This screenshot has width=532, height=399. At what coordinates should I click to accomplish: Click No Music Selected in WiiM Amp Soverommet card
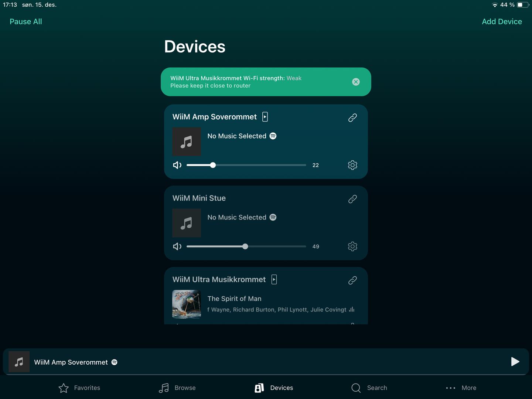(237, 136)
